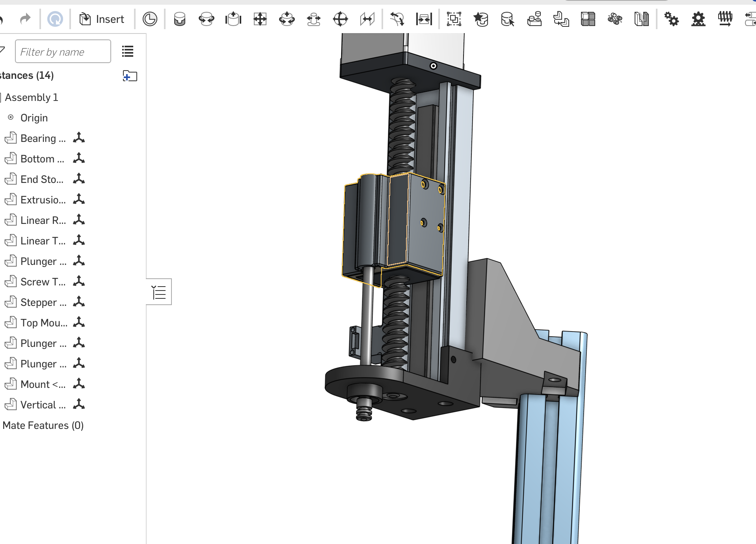Click the Parallel mate tool
The width and height of the screenshot is (756, 544).
[367, 19]
